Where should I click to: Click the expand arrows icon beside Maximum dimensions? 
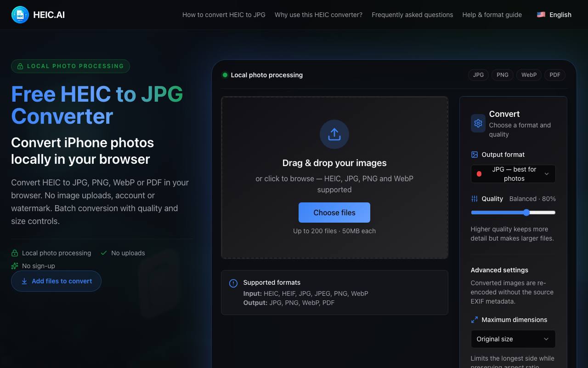click(x=475, y=320)
